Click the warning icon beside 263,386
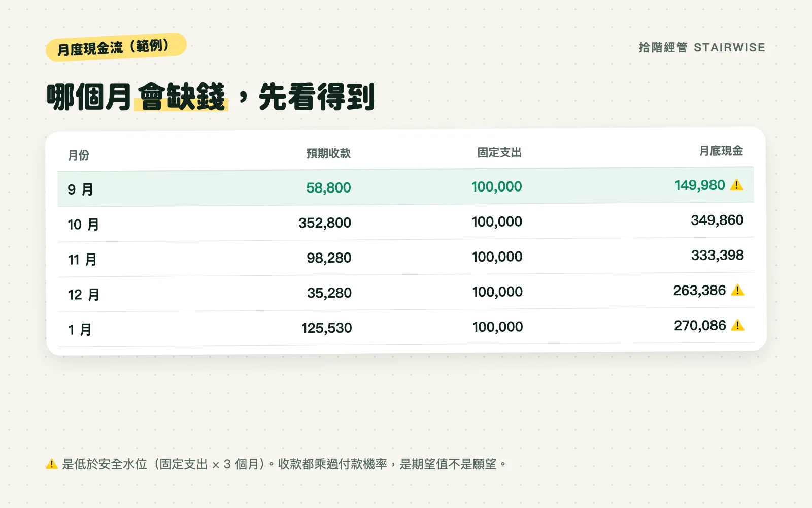Image resolution: width=812 pixels, height=508 pixels. tap(737, 290)
